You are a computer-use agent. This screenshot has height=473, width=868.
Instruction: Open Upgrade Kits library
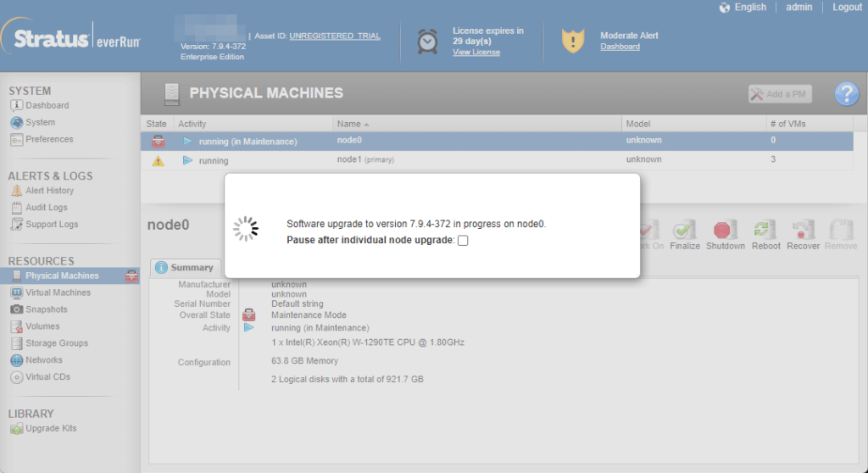coord(51,428)
